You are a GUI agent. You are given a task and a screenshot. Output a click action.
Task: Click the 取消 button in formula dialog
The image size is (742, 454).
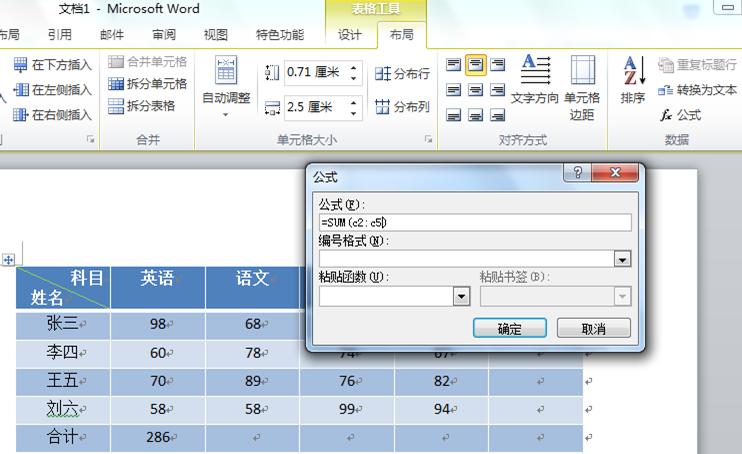click(593, 328)
